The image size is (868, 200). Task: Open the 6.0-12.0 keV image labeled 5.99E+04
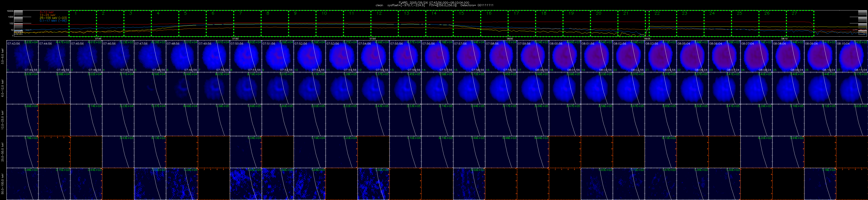[x=182, y=88]
